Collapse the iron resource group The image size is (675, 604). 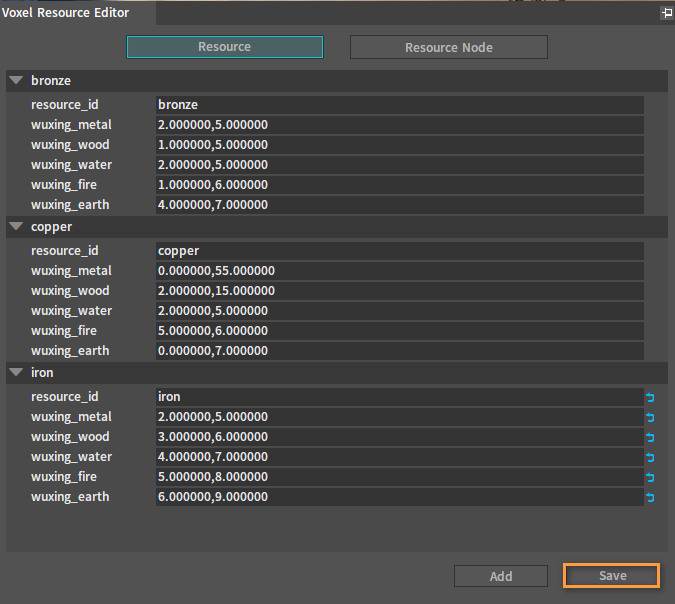point(16,373)
